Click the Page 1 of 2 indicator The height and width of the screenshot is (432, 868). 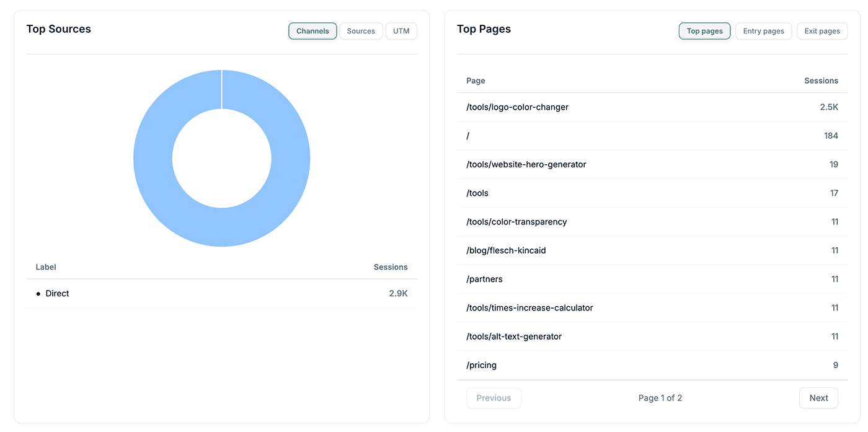point(660,398)
